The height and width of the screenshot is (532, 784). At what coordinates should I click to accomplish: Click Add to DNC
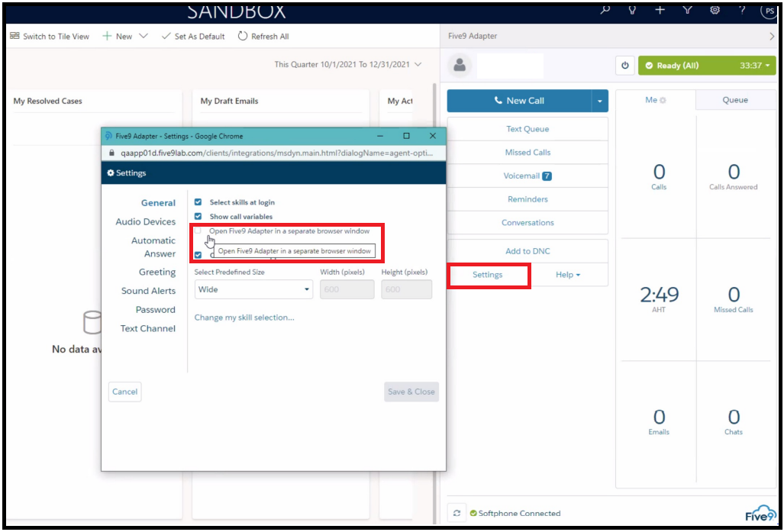(x=528, y=251)
